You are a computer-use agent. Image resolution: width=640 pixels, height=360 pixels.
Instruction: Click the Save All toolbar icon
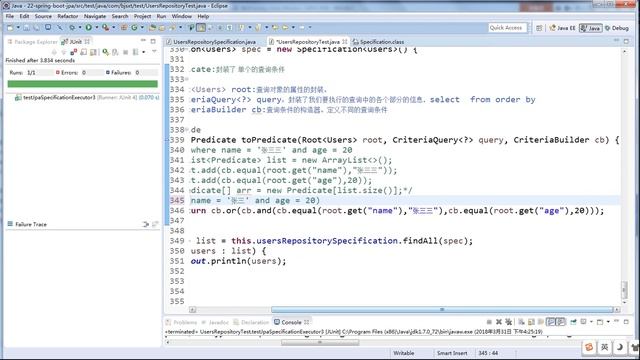36,27
